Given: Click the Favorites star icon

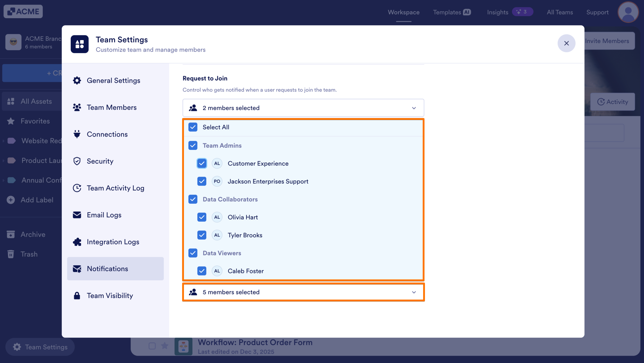Looking at the screenshot, I should coord(11,121).
